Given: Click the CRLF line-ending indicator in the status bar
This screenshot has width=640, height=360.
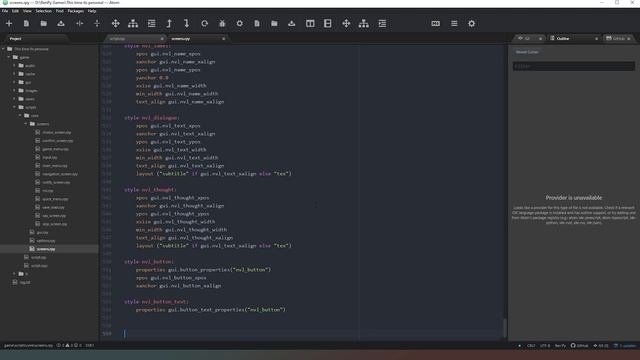Looking at the screenshot, I should 531,346.
